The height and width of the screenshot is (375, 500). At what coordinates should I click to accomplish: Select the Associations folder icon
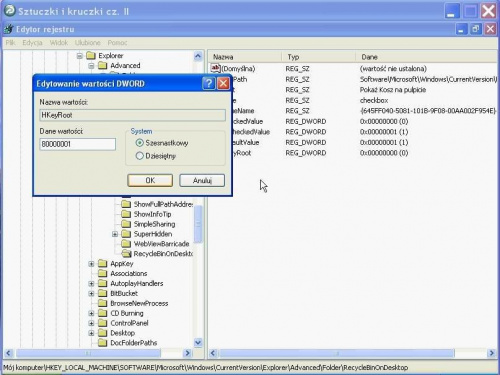tap(103, 274)
